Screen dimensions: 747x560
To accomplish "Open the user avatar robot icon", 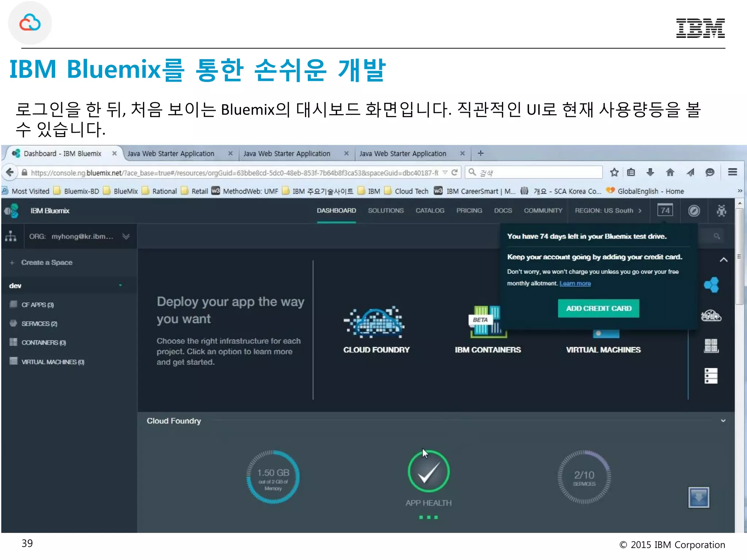I will coord(721,211).
